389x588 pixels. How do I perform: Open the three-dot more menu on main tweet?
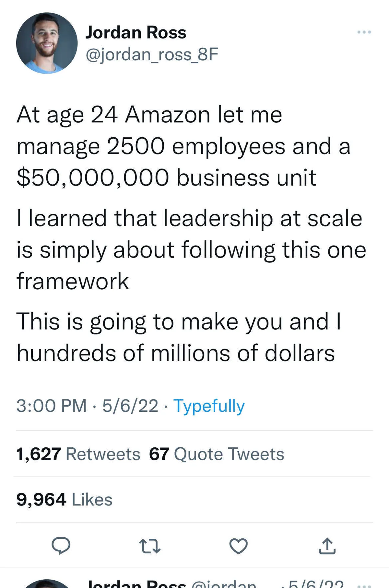click(x=364, y=32)
